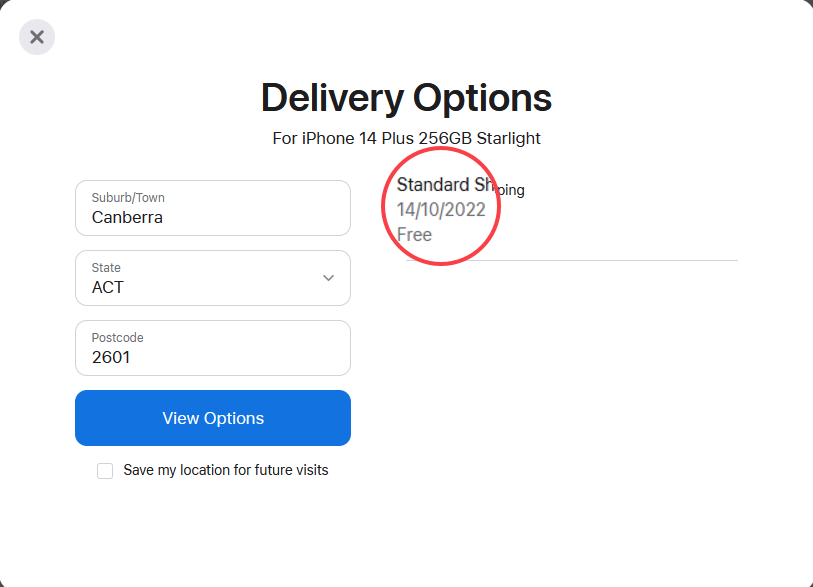
Task: Click the 'Postcode' field label
Action: point(118,338)
